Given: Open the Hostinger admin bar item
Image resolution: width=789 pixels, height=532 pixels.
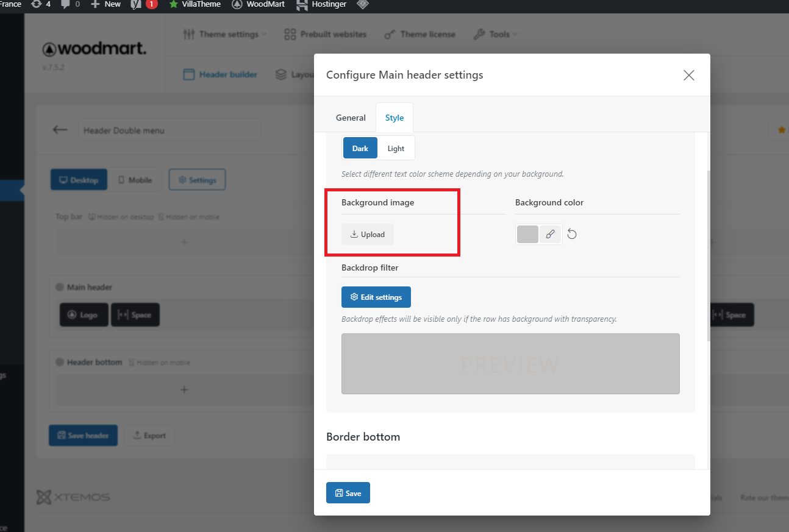Looking at the screenshot, I should 321,4.
